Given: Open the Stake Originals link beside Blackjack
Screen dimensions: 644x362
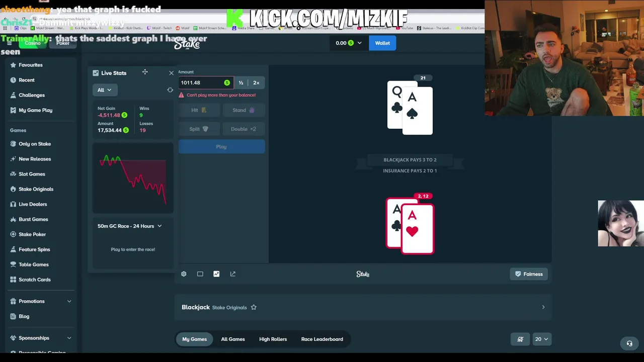Looking at the screenshot, I should (229, 308).
